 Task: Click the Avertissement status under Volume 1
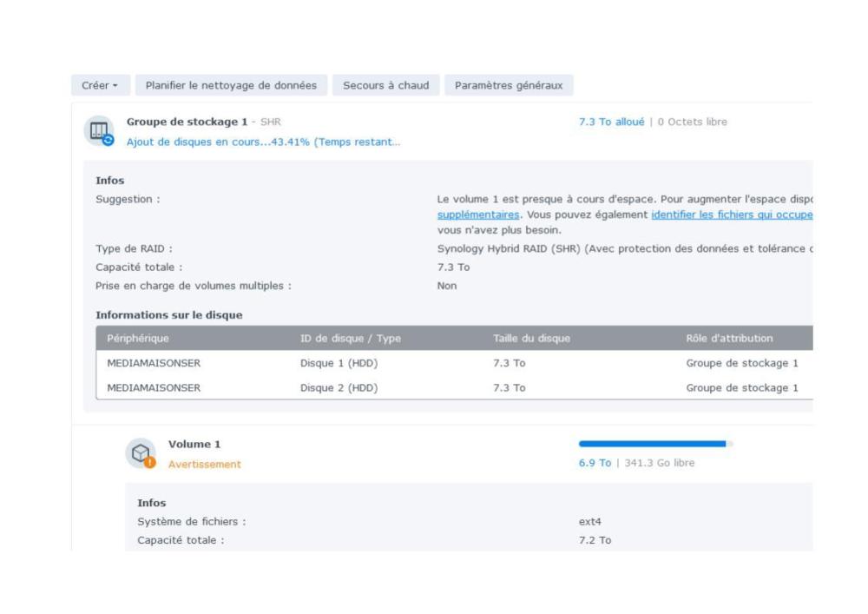pyautogui.click(x=205, y=464)
